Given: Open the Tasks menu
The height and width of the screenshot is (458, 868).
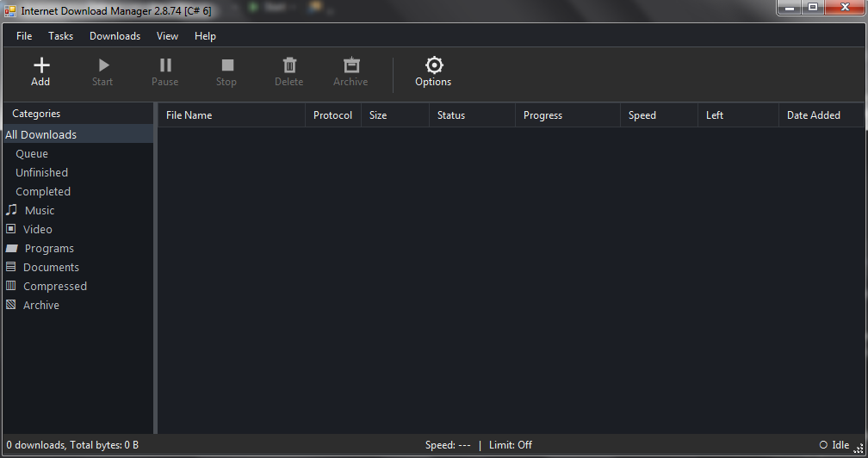Looking at the screenshot, I should click(x=60, y=36).
